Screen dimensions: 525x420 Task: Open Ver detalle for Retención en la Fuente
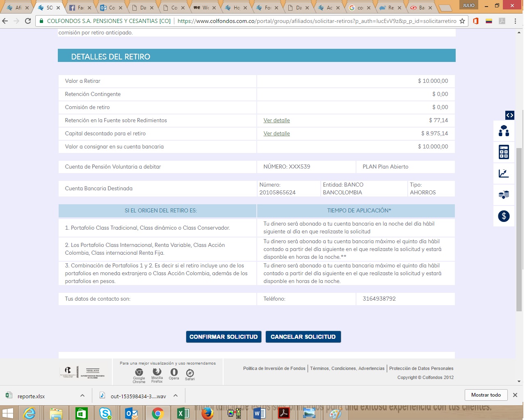276,121
